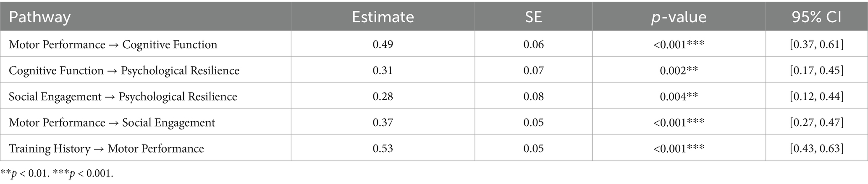Click the estimate value 0.53
Viewport: 868px width, 184px height.
(383, 148)
